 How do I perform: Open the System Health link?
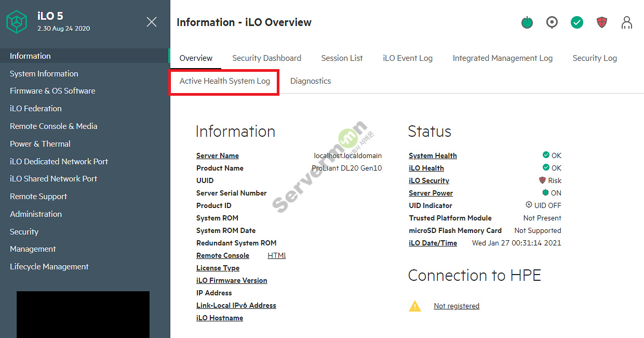pos(433,155)
